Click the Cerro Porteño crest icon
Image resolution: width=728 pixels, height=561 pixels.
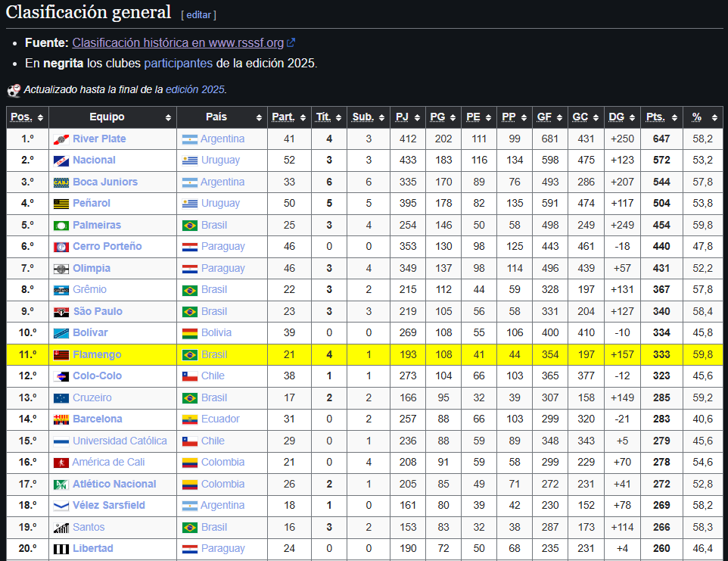[61, 247]
